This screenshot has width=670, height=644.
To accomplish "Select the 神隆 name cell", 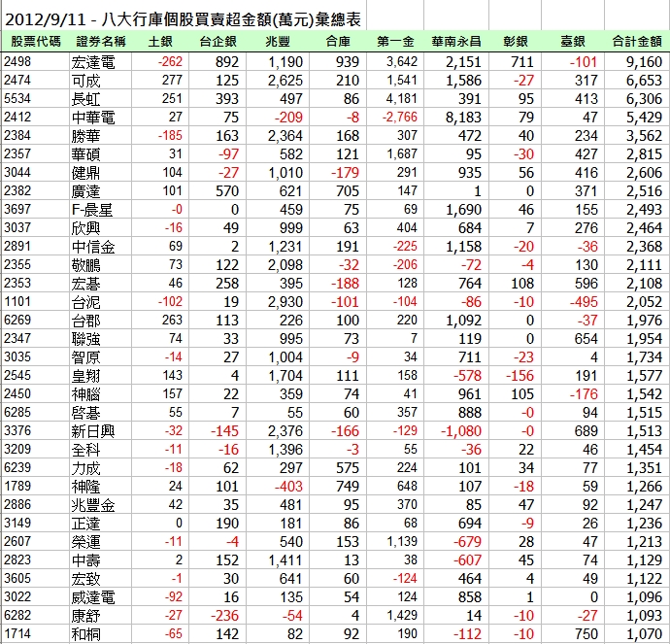I will click(x=85, y=487).
